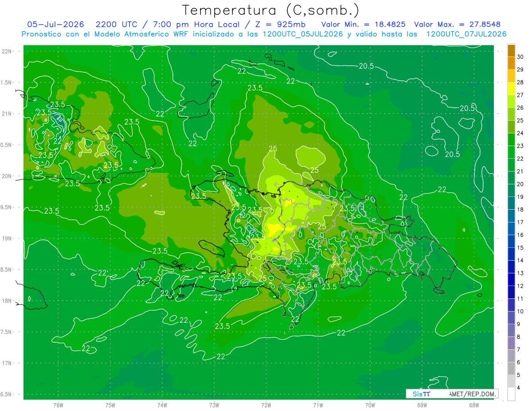The image size is (532, 411).
Task: Click "Valor Max. = 27.8548" value
Action: (457, 24)
